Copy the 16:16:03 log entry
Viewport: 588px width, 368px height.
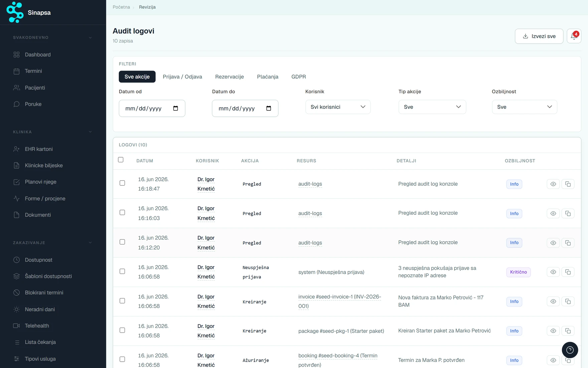pyautogui.click(x=568, y=213)
